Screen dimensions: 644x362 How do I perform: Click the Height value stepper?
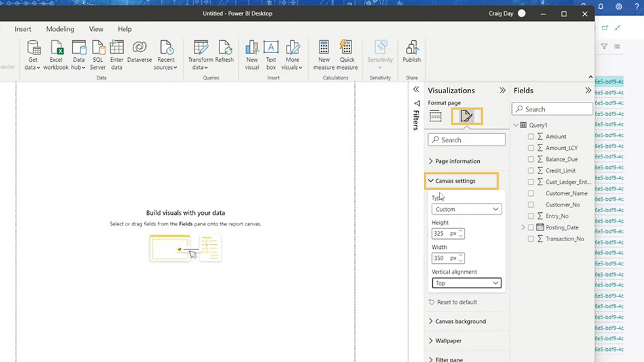(x=461, y=233)
